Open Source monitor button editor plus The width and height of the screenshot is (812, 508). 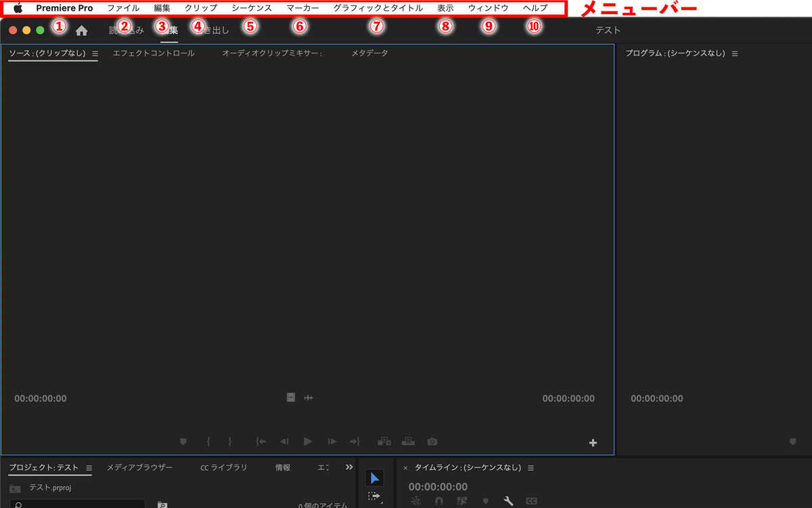click(593, 443)
